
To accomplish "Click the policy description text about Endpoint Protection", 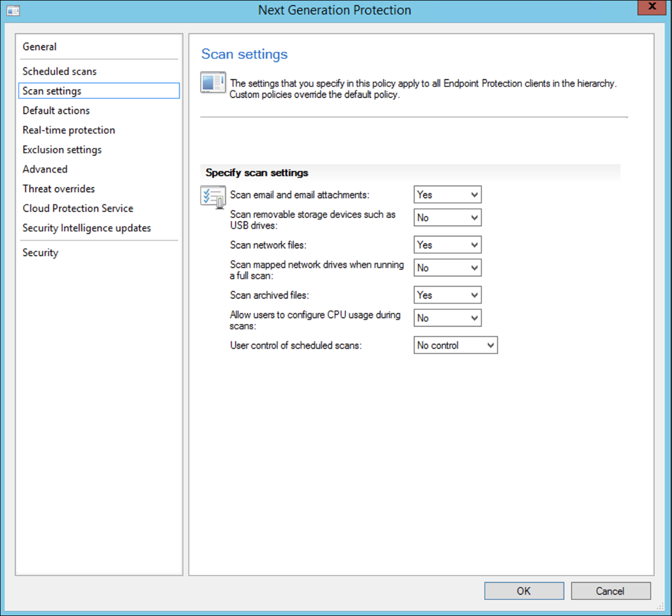I will [423, 89].
